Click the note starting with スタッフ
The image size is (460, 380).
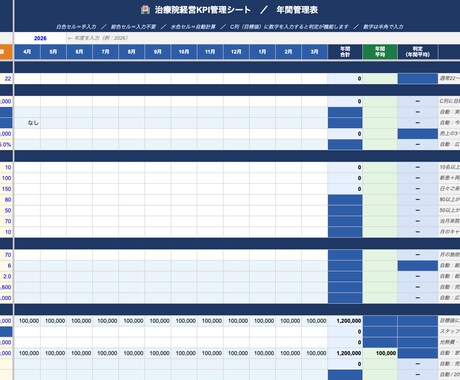450,332
